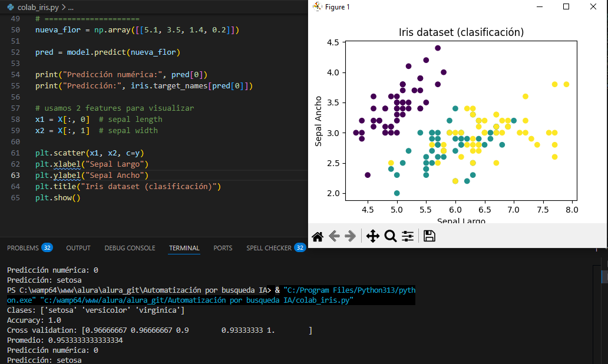This screenshot has width=608, height=364.
Task: Go forward to next view in Figure 1
Action: pyautogui.click(x=350, y=236)
